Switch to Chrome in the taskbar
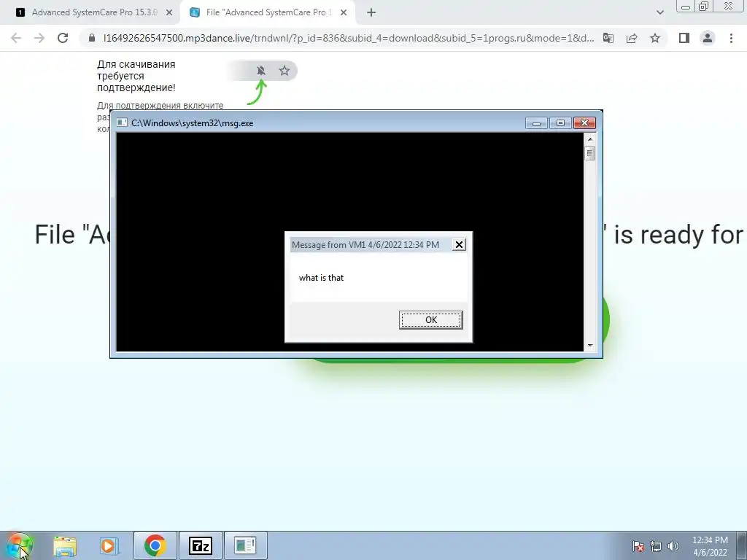The image size is (747, 560). [x=155, y=545]
